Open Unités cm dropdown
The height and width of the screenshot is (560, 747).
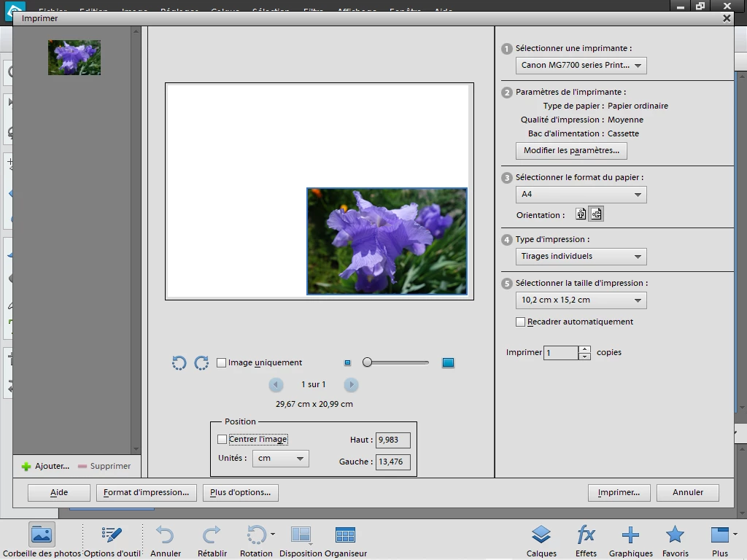(x=281, y=459)
